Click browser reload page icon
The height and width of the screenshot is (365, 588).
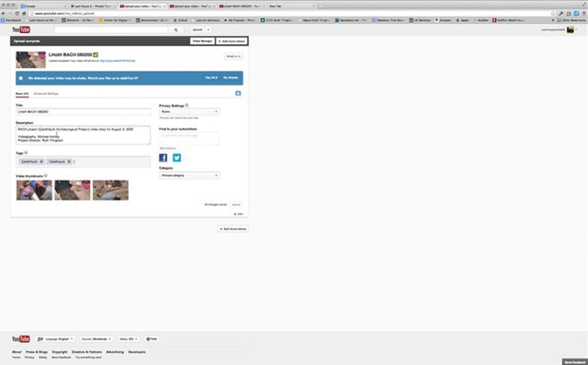point(17,13)
